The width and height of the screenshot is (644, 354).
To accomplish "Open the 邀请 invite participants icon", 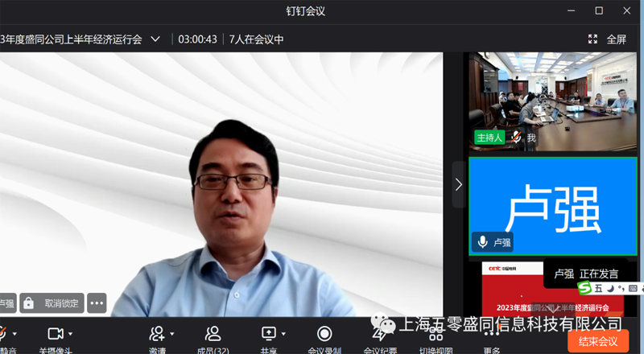I will click(157, 333).
